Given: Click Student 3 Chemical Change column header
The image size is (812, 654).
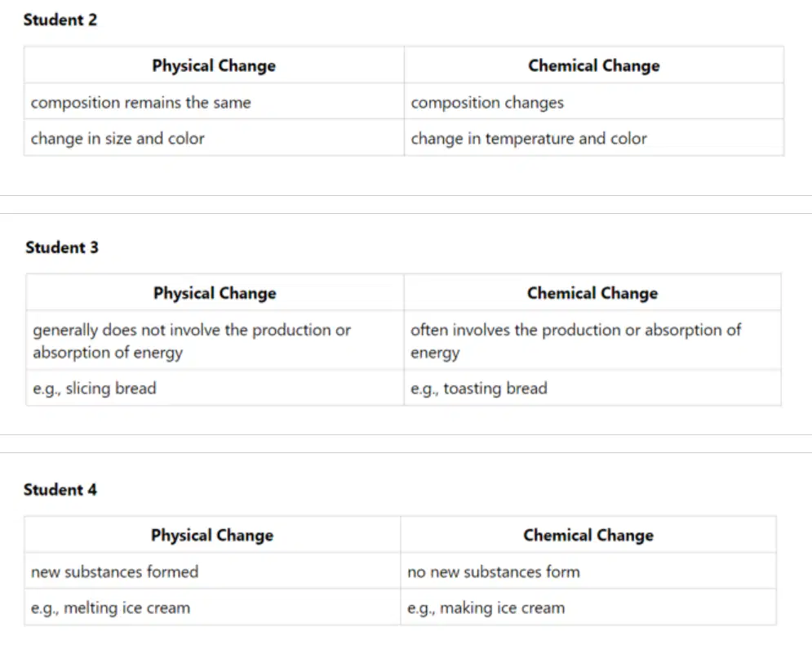Looking at the screenshot, I should (x=592, y=293).
